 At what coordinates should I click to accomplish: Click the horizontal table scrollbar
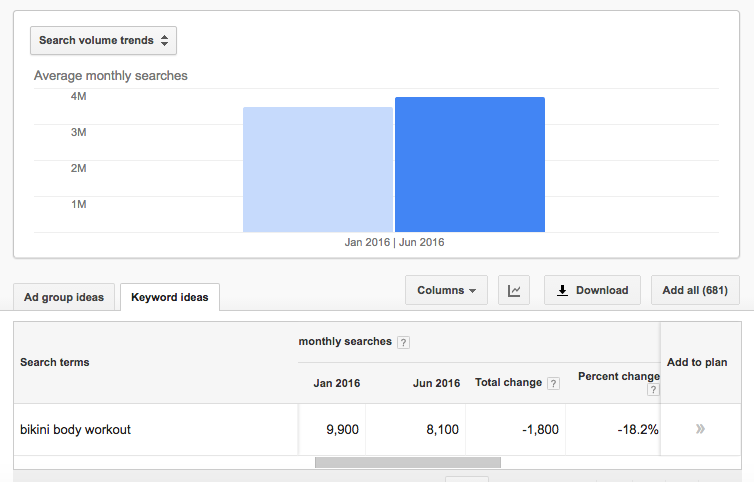pyautogui.click(x=408, y=462)
